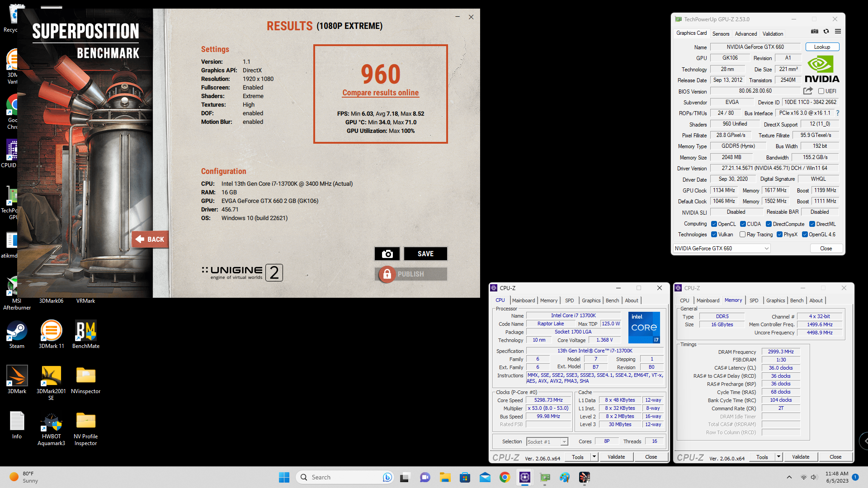
Task: Open the weather widget showing 80°F Sunny
Action: click(x=25, y=477)
